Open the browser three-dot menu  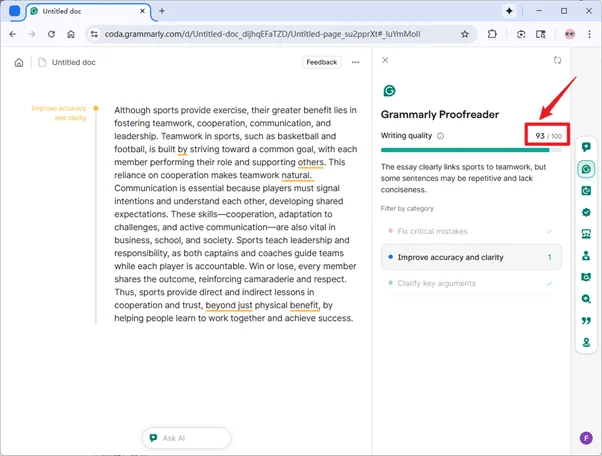coord(589,34)
